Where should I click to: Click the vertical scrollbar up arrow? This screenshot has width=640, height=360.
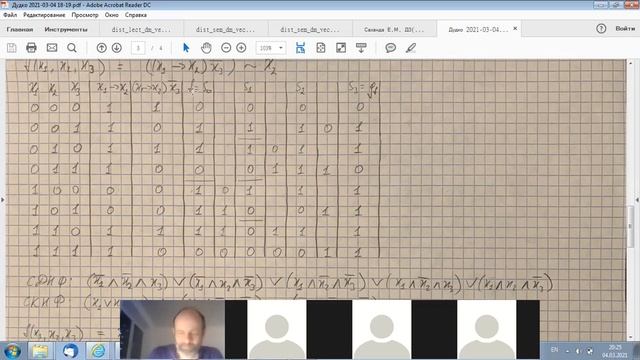(630, 64)
